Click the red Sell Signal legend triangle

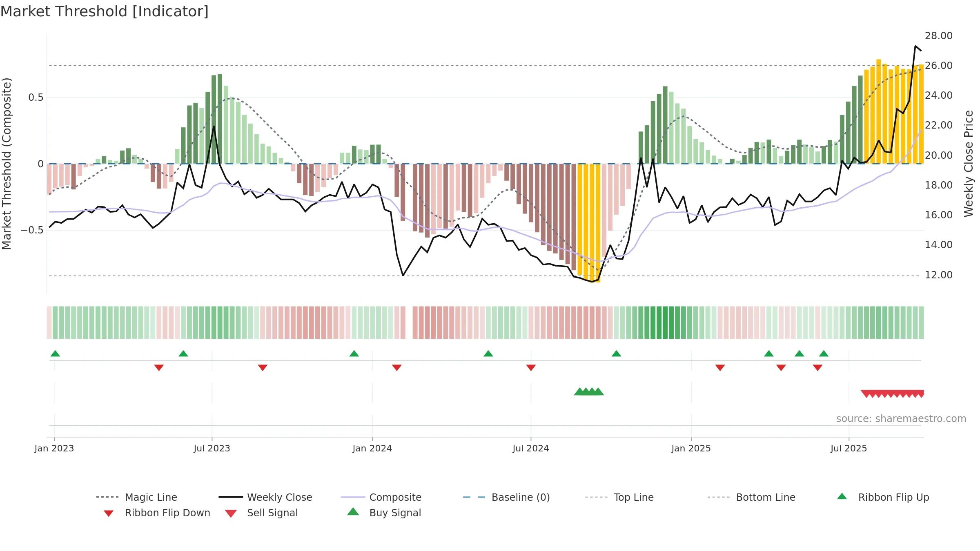(231, 513)
